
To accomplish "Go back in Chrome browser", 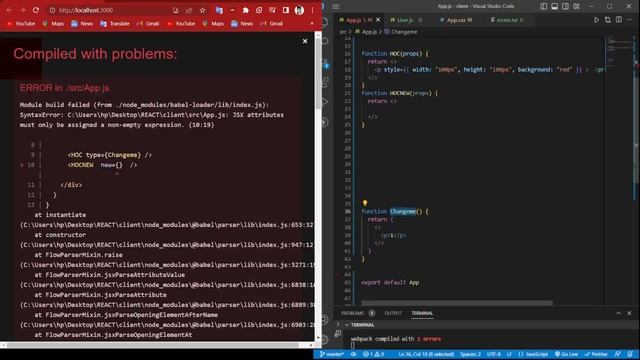I will click(9, 10).
